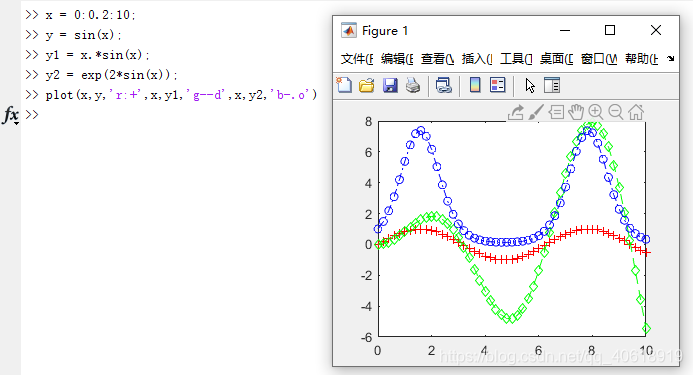Open the 窗口 (Window) menu
Screen dimensions: 693x375
pos(599,59)
